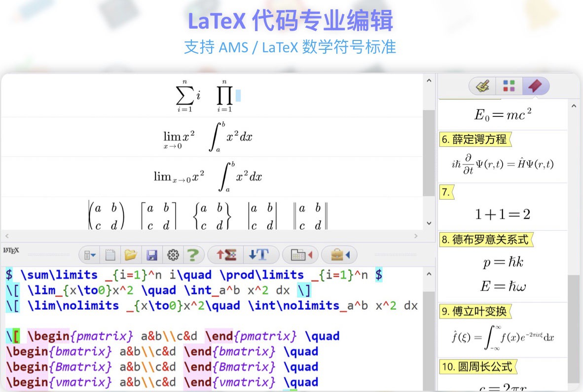Click the new document notepad icon
The width and height of the screenshot is (583, 392).
click(110, 255)
